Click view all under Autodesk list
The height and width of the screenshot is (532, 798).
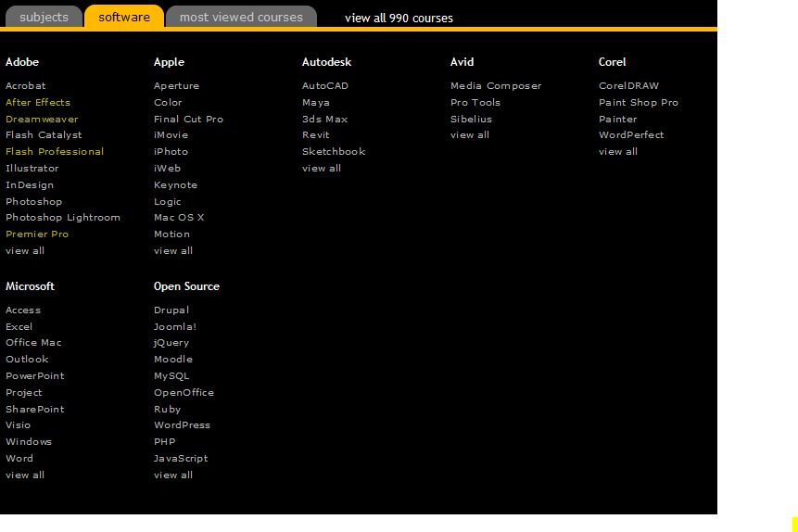pos(322,168)
